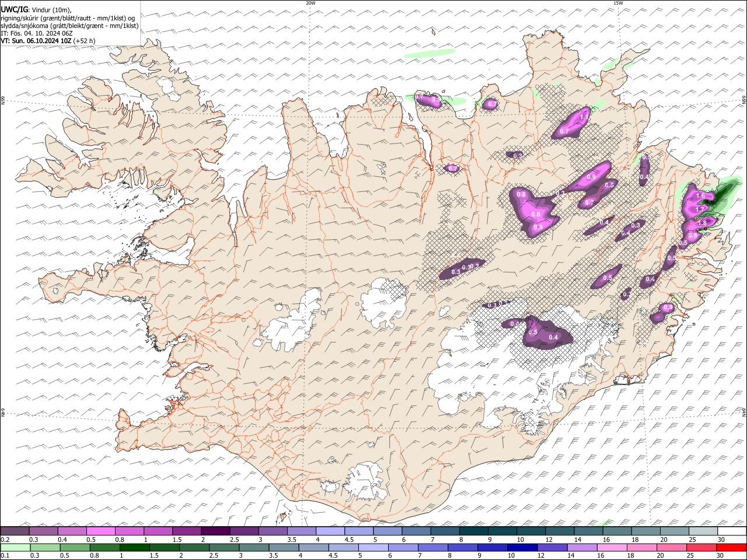This screenshot has width=747, height=560.
Task: Click the '0.2' label under the upper legend row
Action: click(x=5, y=540)
